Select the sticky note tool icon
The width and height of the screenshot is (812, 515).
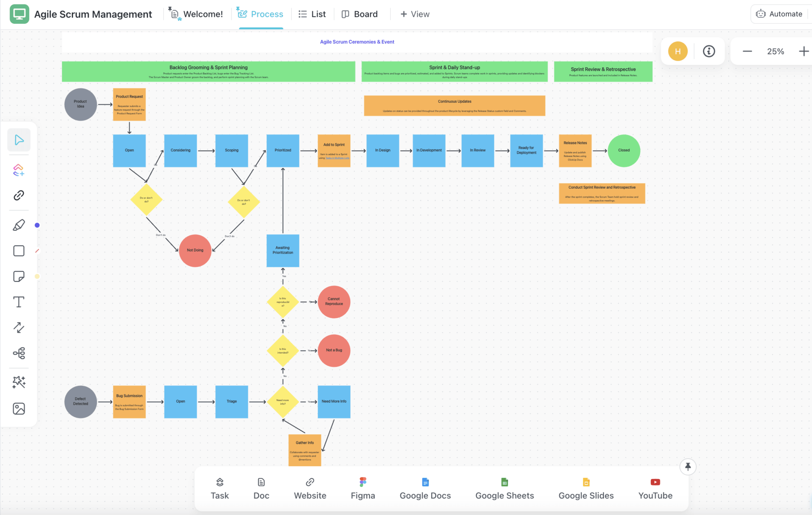tap(19, 274)
